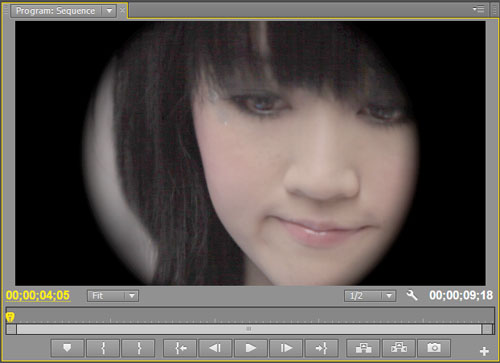The image size is (500, 363).
Task: Click the current timecode 00;00;04;05
Action: pyautogui.click(x=38, y=295)
